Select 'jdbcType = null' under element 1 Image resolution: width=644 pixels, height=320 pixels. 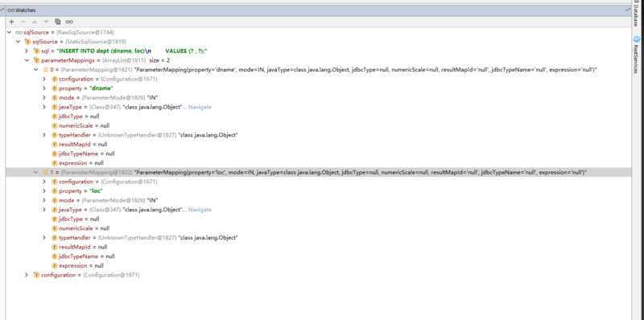[79, 219]
